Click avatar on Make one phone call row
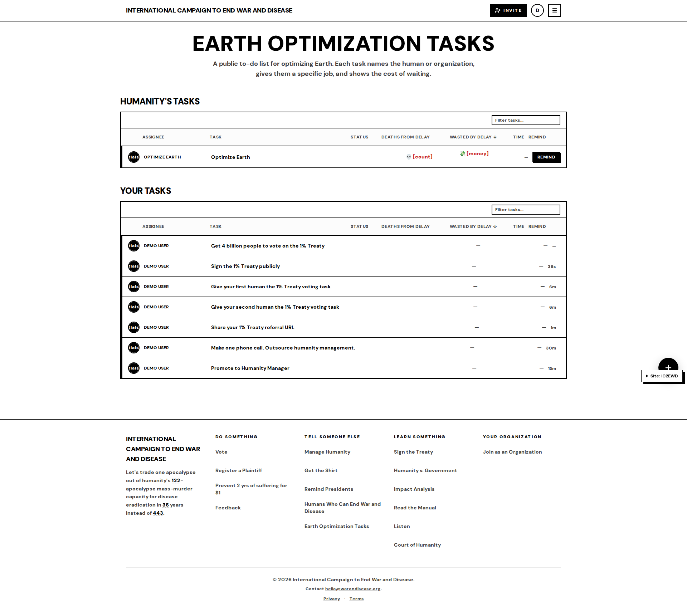 tap(134, 348)
